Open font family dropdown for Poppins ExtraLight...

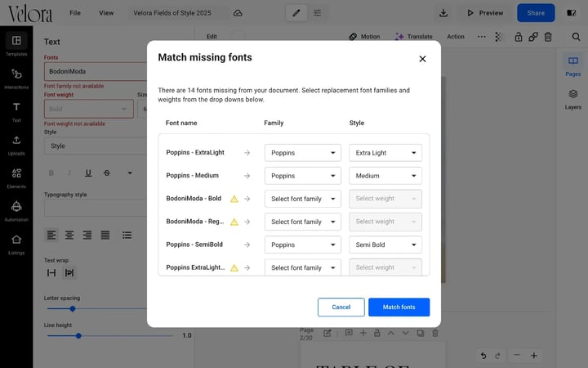pos(303,267)
